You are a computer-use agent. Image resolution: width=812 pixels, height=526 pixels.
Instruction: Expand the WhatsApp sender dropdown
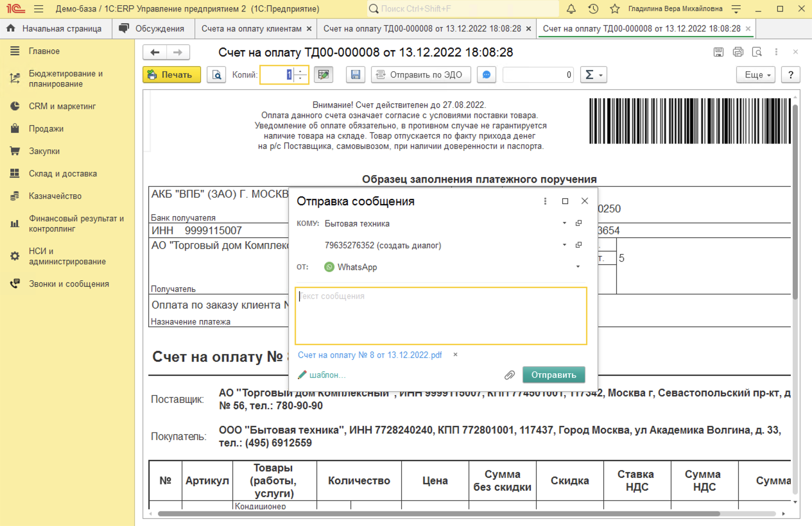tap(577, 267)
